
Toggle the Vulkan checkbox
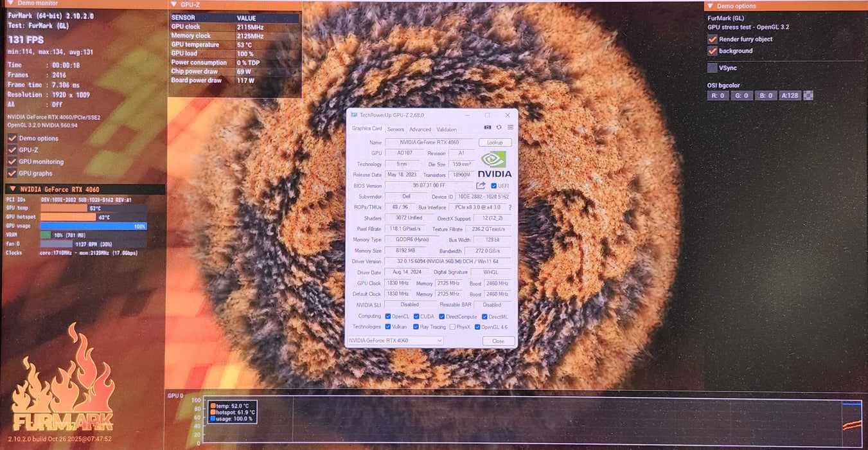tap(387, 327)
